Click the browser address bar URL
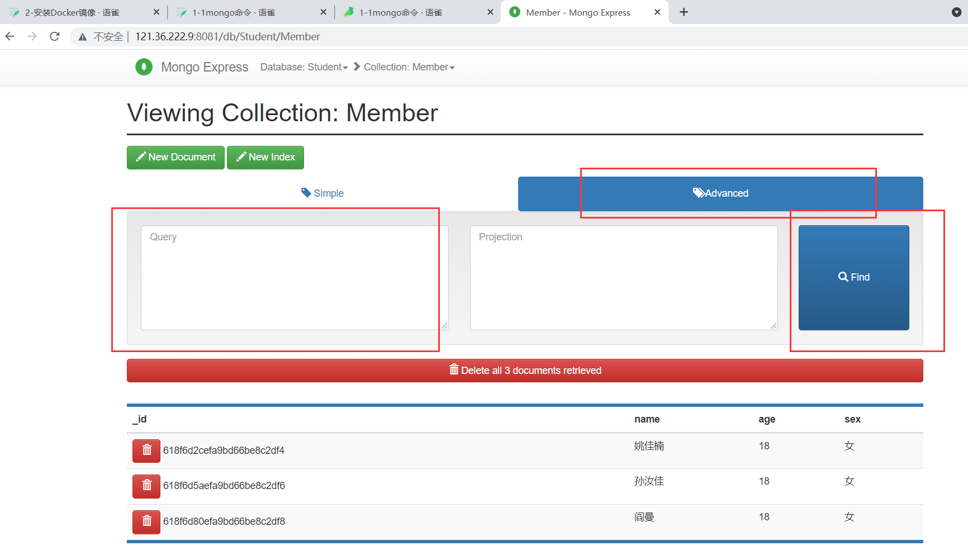The height and width of the screenshot is (560, 968). [x=227, y=37]
